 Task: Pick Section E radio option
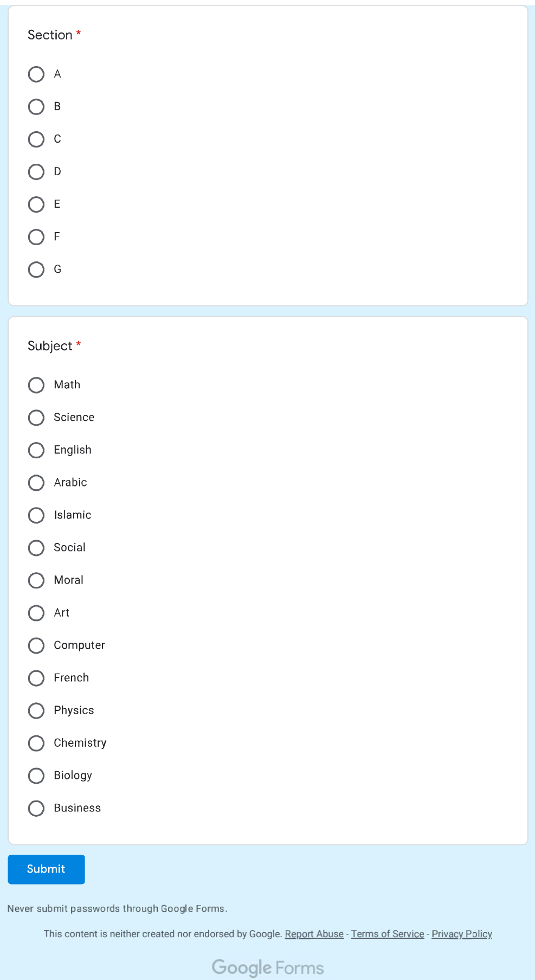pos(36,204)
